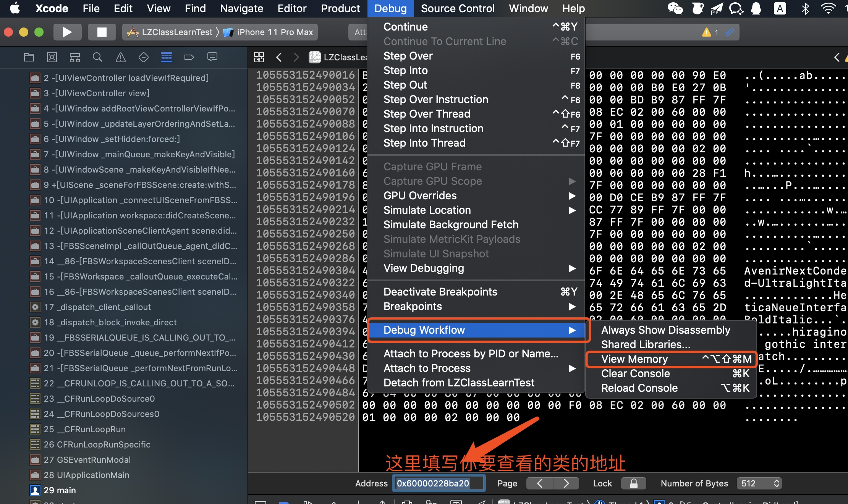Screen dimensions: 848x504
Task: Select frame 6 -[UIWindow _setHidden:forced:]
Action: coord(124,139)
